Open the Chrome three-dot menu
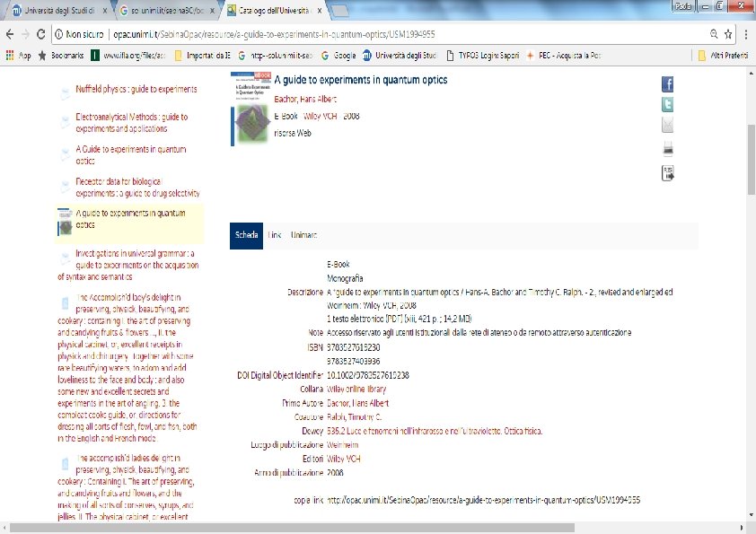Viewport: 756px width, 534px height. pos(745,34)
